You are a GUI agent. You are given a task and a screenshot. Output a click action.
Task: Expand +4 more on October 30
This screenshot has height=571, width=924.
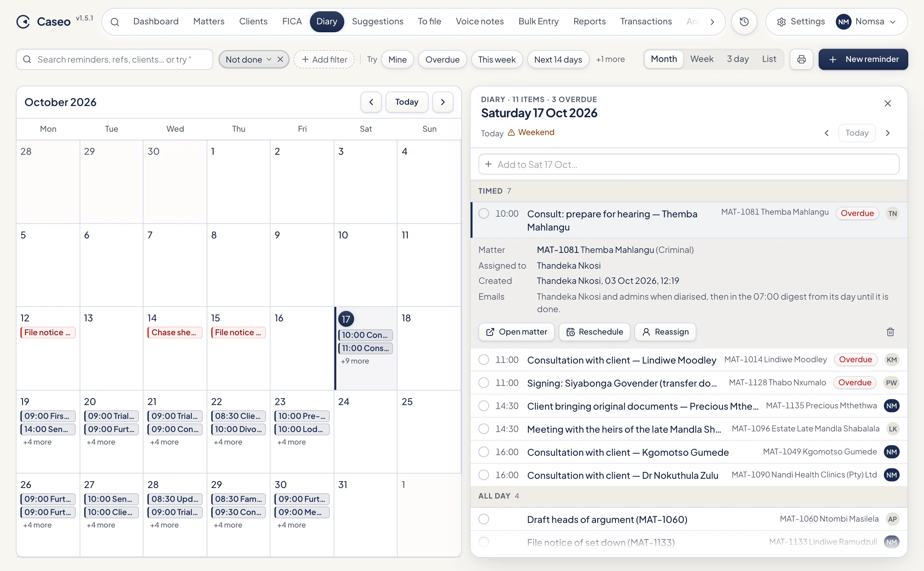tap(291, 525)
